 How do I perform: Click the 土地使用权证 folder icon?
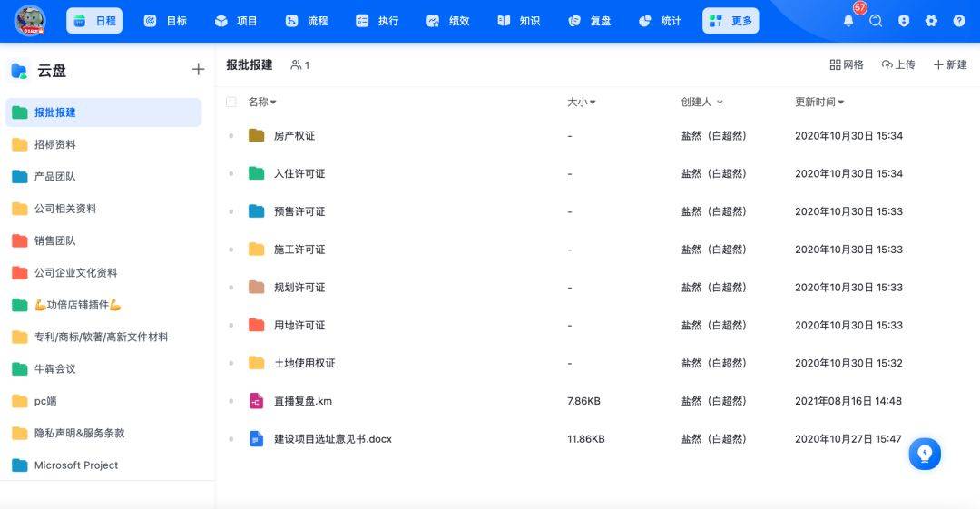point(256,363)
